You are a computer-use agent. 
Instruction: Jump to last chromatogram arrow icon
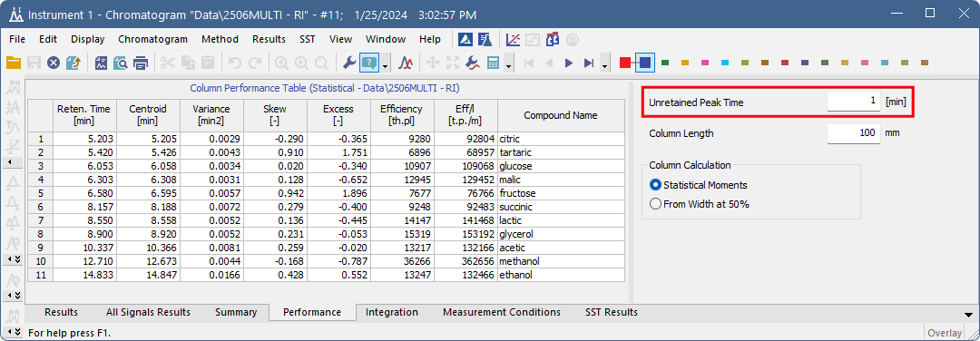tap(588, 63)
